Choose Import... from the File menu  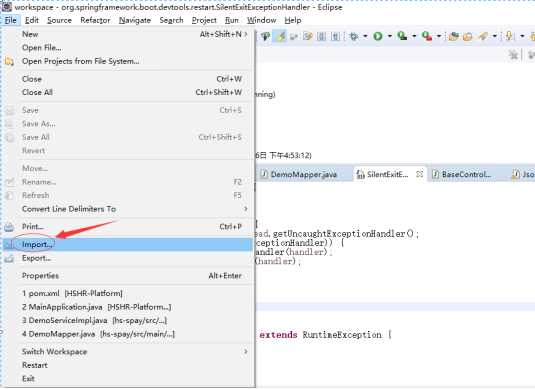128,244
